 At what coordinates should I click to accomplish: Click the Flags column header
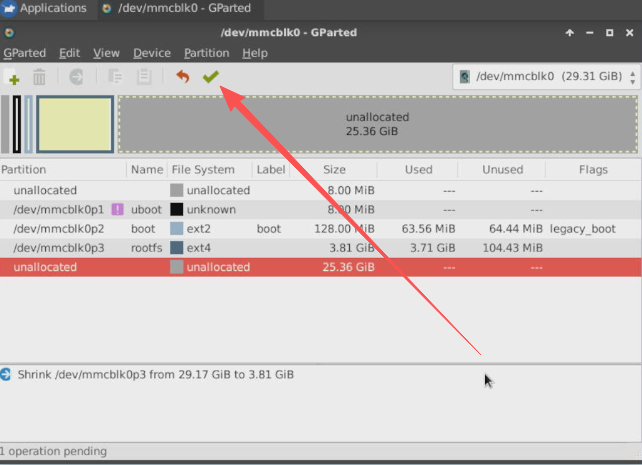pos(593,169)
